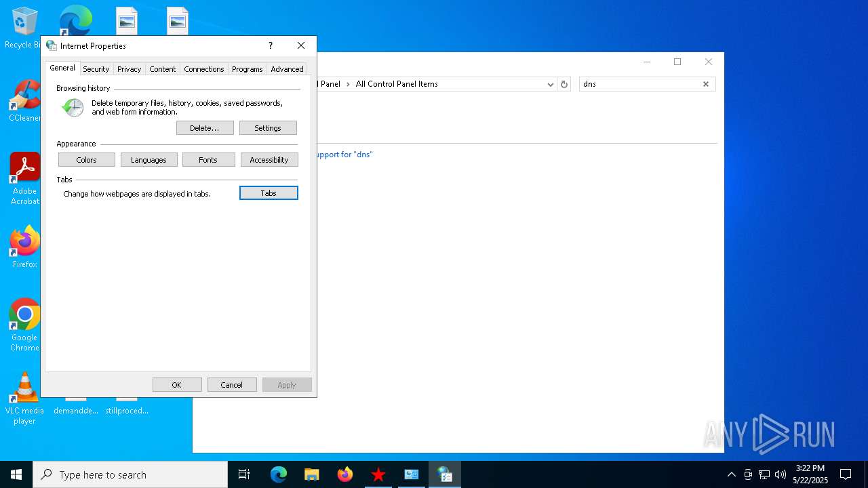
Task: Open the network status tray icon
Action: pos(764,474)
